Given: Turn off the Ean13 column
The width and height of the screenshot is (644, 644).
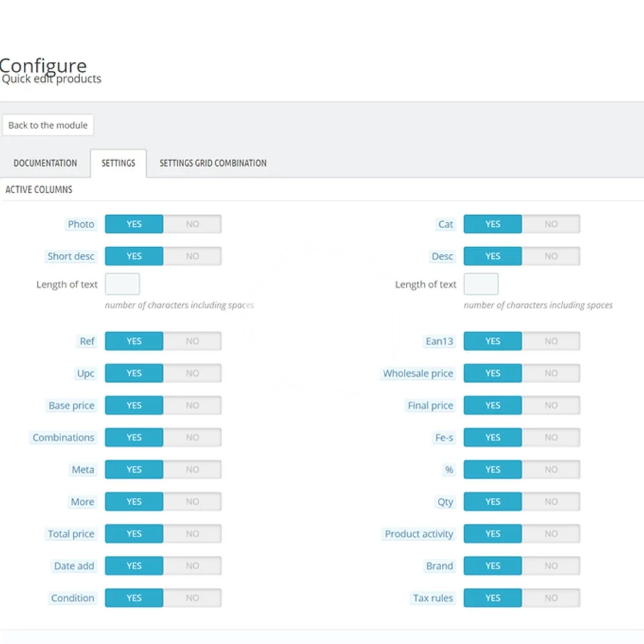Looking at the screenshot, I should [x=551, y=341].
